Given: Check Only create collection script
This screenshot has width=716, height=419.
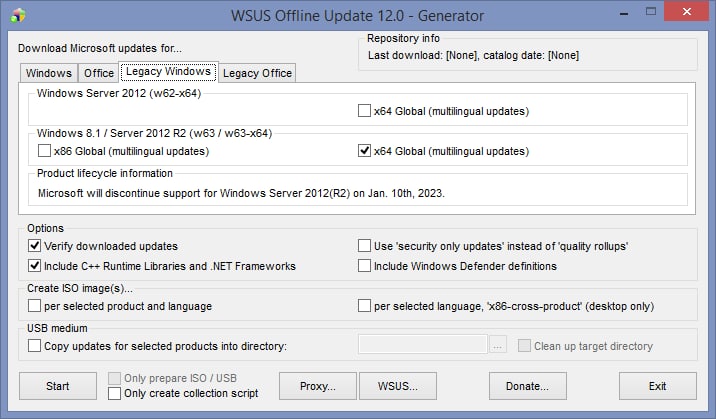Looking at the screenshot, I should (x=115, y=393).
